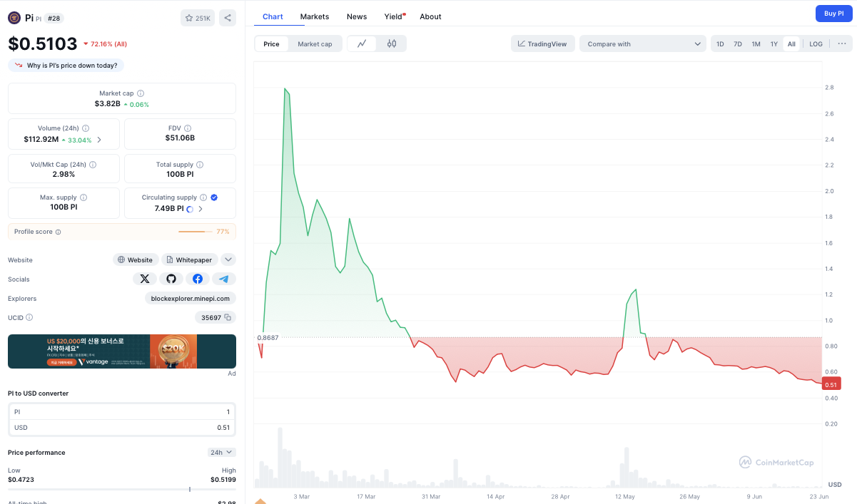857x504 pixels.
Task: Open the TradingView chart button
Action: [x=543, y=43]
